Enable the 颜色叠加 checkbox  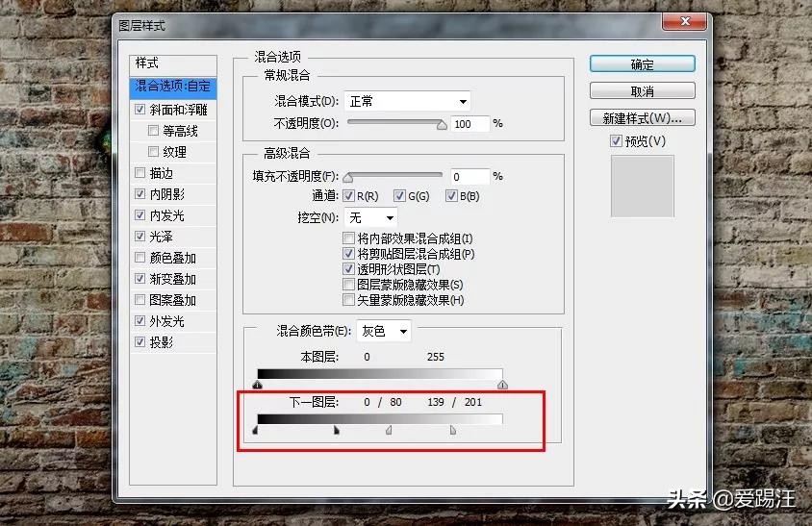coord(140,258)
